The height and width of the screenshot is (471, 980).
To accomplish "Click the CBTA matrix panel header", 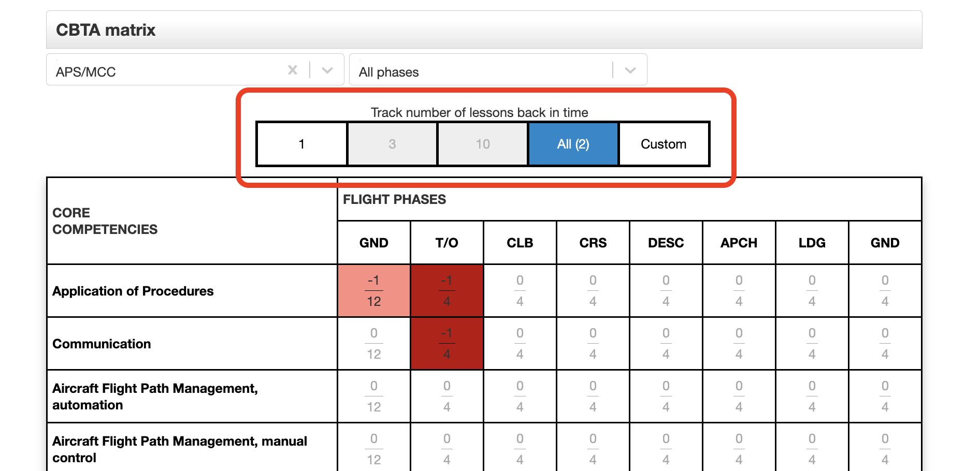I will pyautogui.click(x=484, y=30).
